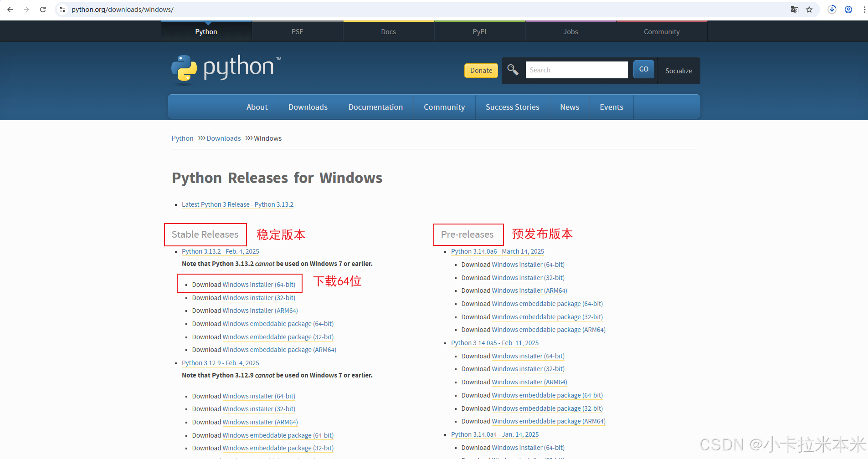This screenshot has width=868, height=459.
Task: Download 3.14.0a5 Windows installer (64-bit)
Action: pos(528,356)
